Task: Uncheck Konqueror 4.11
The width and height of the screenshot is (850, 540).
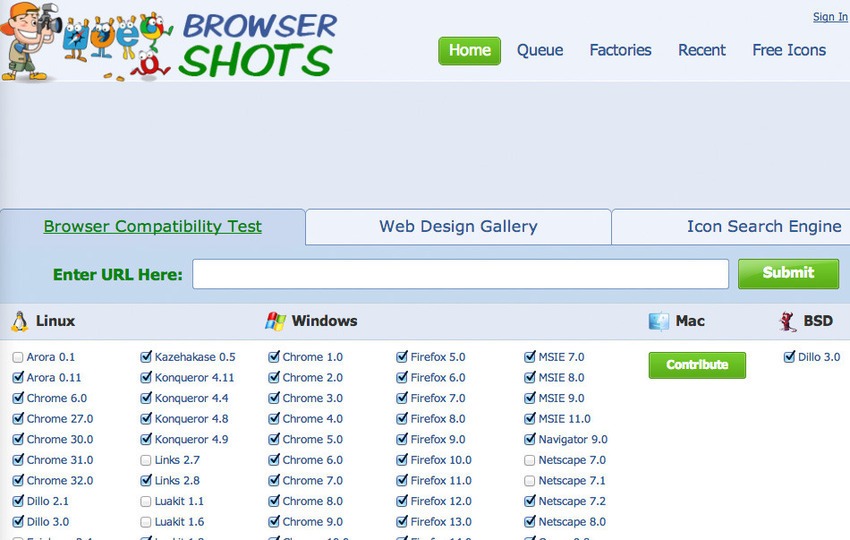Action: point(146,378)
